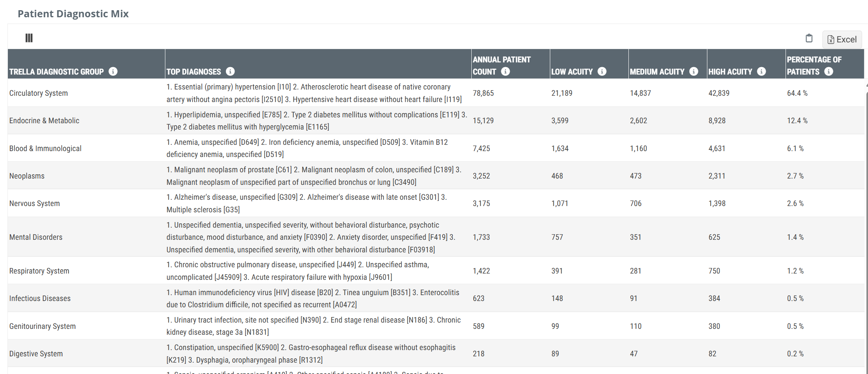Click Neoplasms high acuity value 2,311
The width and height of the screenshot is (868, 374).
pyautogui.click(x=717, y=176)
